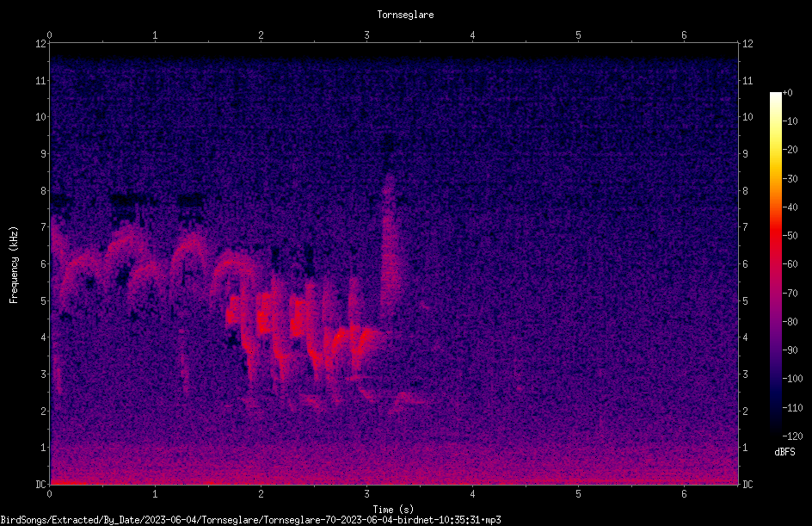Click the 4 tick label on top time axis
This screenshot has width=812, height=526.
coord(472,35)
